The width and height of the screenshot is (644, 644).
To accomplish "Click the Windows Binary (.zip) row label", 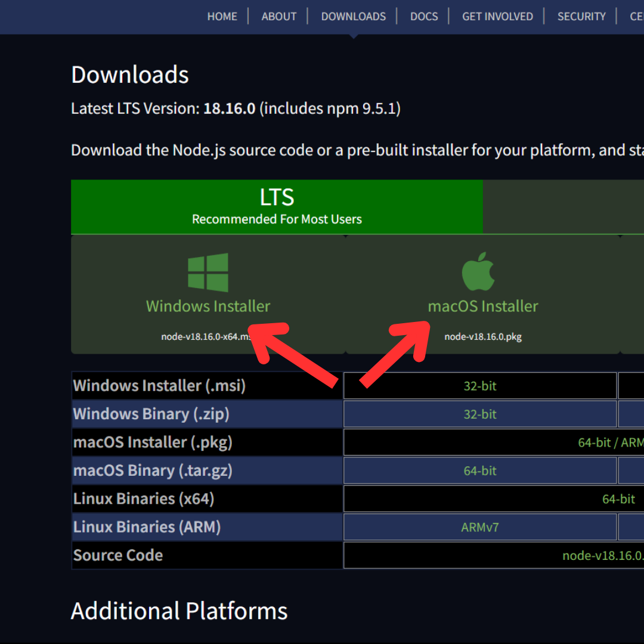I will [151, 414].
